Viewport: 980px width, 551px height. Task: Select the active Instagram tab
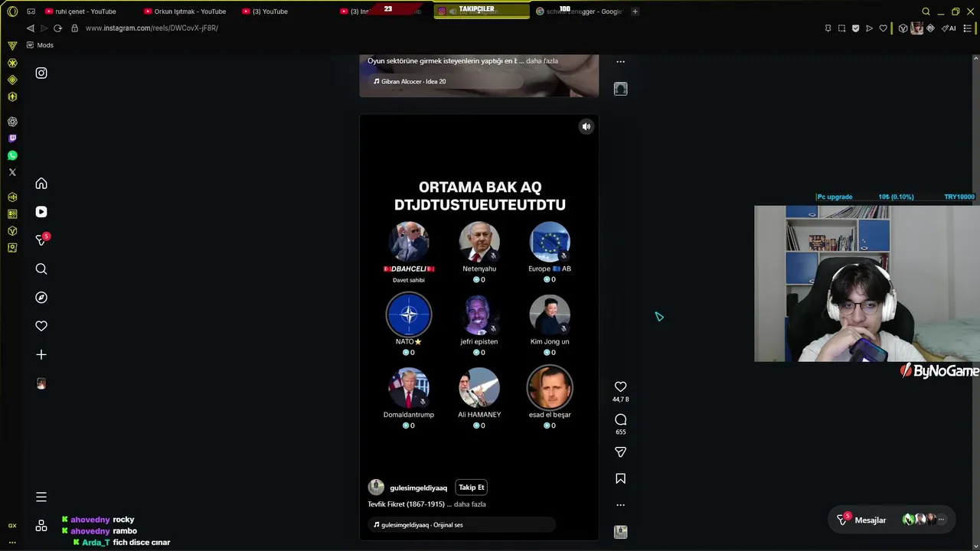[482, 11]
